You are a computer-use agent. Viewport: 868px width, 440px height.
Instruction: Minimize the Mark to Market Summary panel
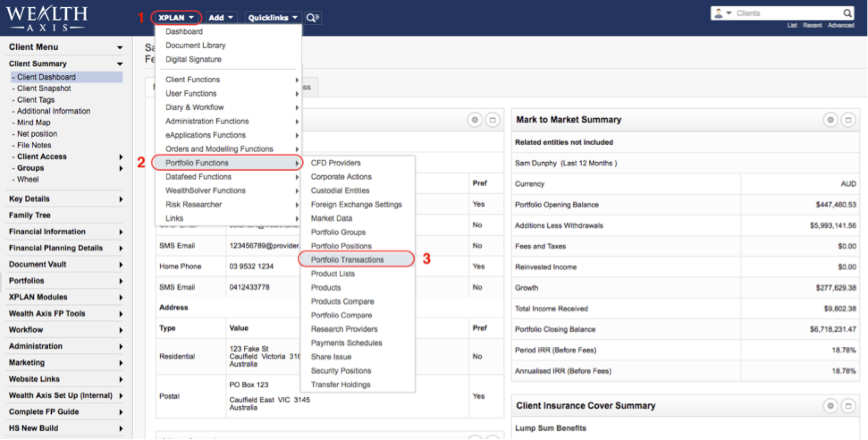[848, 120]
